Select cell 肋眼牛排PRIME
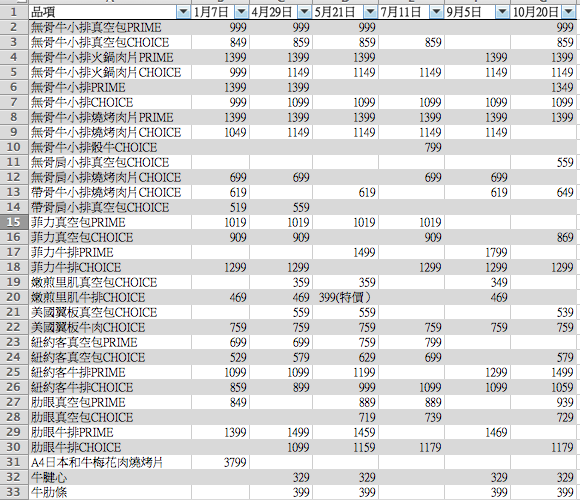Screen dimensions: 580x500 110,432
